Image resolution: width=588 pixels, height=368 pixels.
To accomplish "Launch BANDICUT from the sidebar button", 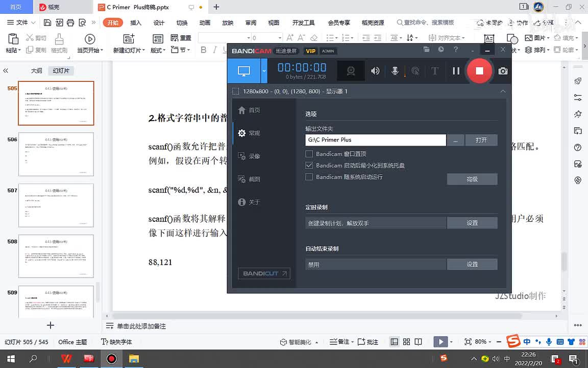I will [264, 273].
